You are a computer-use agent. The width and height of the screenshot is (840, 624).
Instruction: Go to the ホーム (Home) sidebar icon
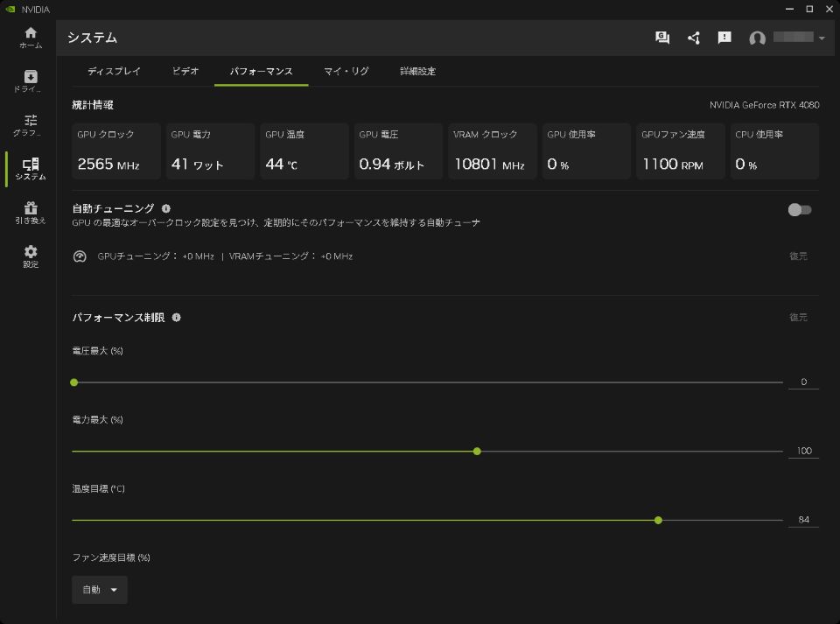point(31,38)
